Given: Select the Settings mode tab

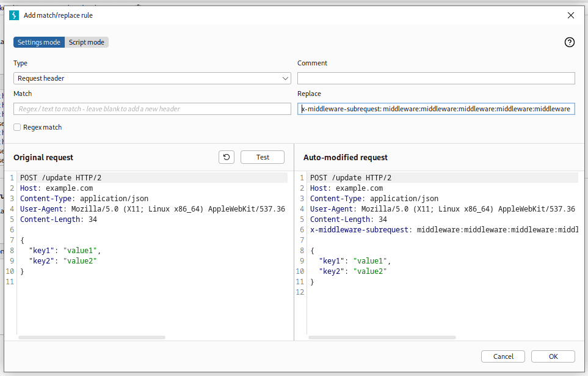Looking at the screenshot, I should click(39, 42).
